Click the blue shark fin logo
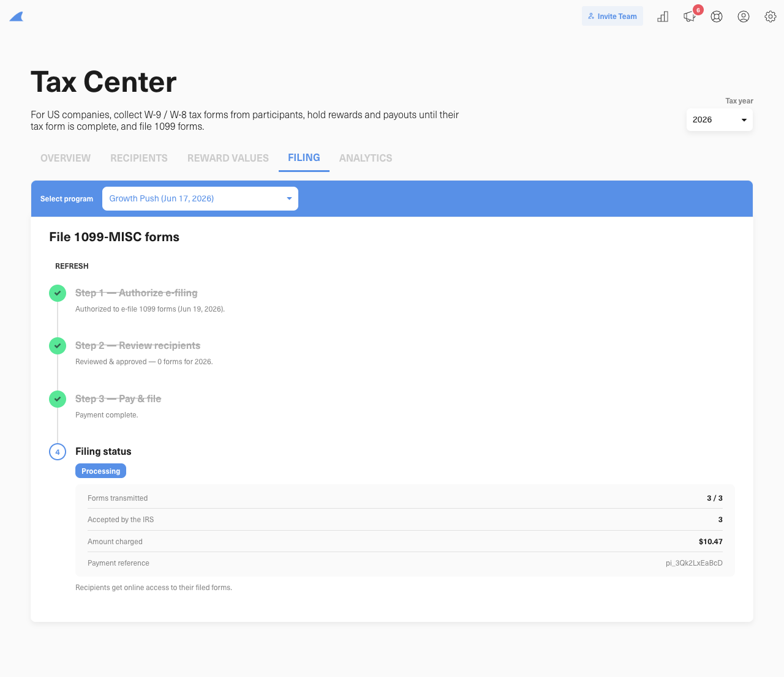The height and width of the screenshot is (677, 784). coord(17,17)
